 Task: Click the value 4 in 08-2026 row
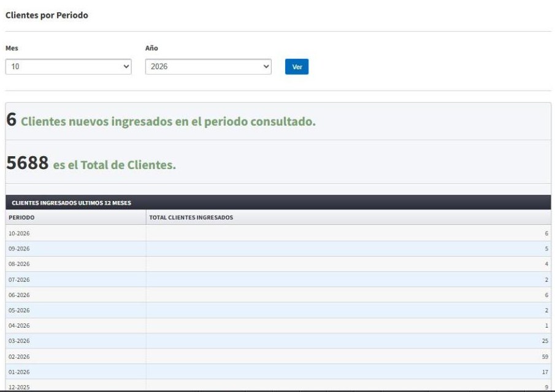[546, 264]
